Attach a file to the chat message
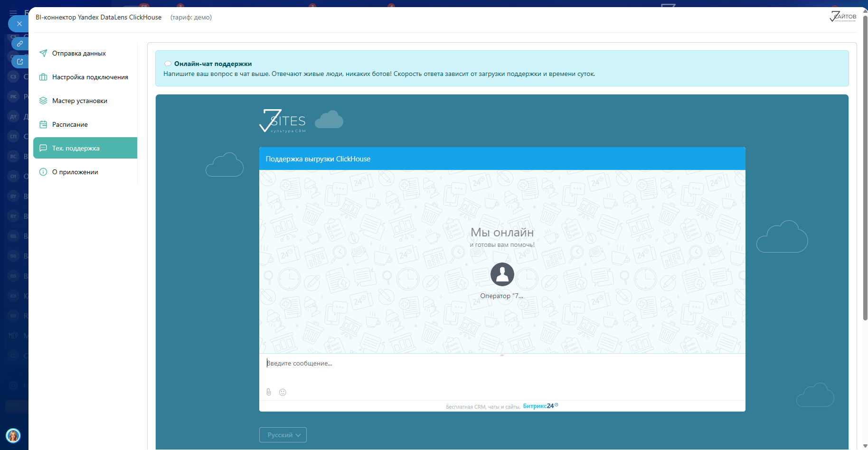The width and height of the screenshot is (868, 450). click(269, 392)
